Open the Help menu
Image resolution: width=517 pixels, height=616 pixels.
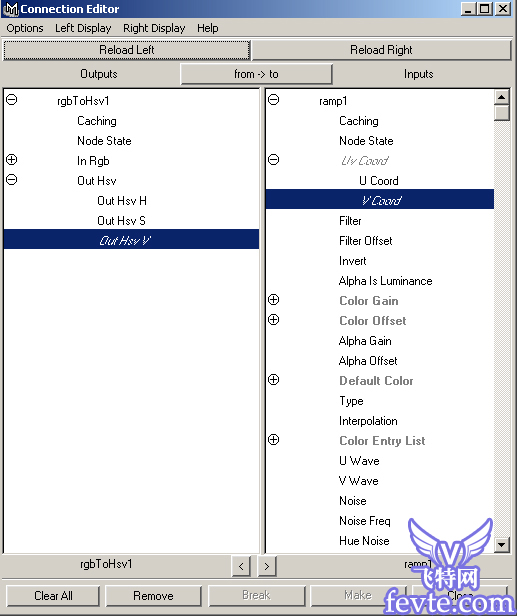[x=208, y=28]
